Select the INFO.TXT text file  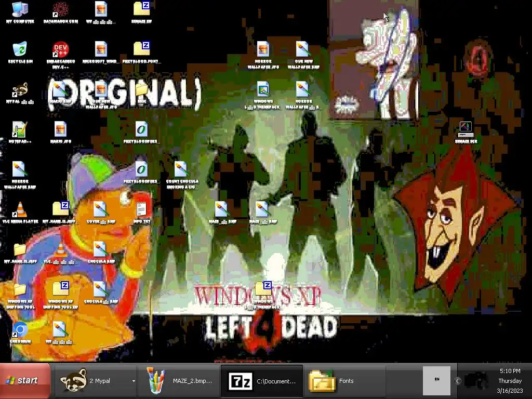(x=141, y=212)
